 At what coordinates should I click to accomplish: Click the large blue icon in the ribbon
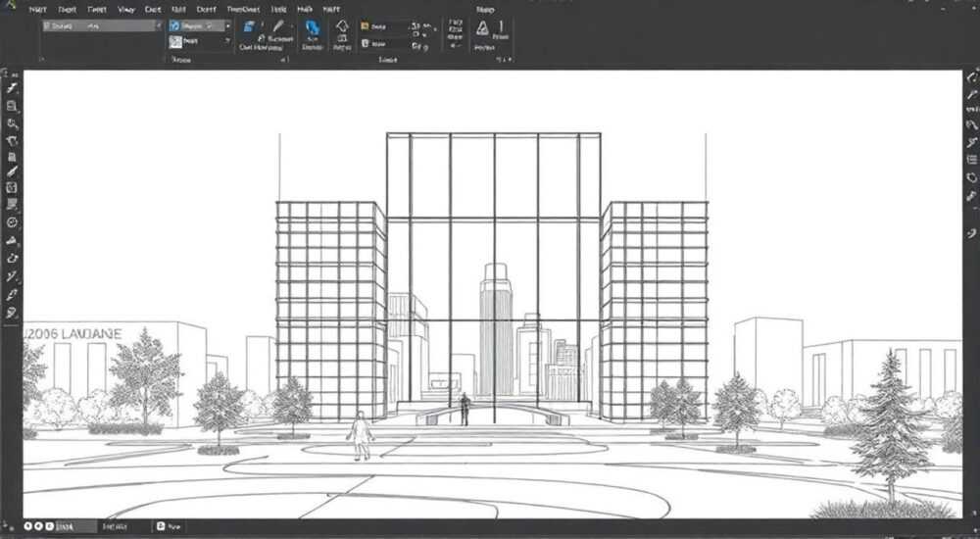coord(312,27)
